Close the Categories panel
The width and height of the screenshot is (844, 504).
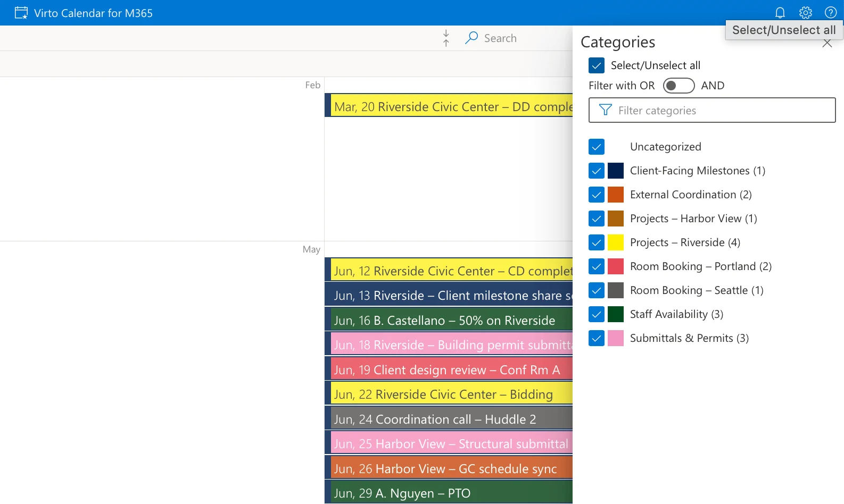[827, 43]
